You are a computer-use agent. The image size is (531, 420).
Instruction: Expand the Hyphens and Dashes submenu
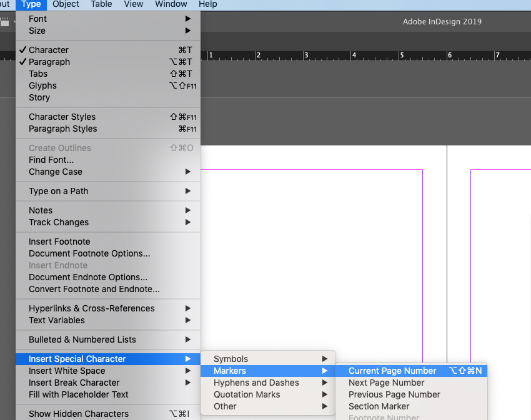click(x=256, y=382)
